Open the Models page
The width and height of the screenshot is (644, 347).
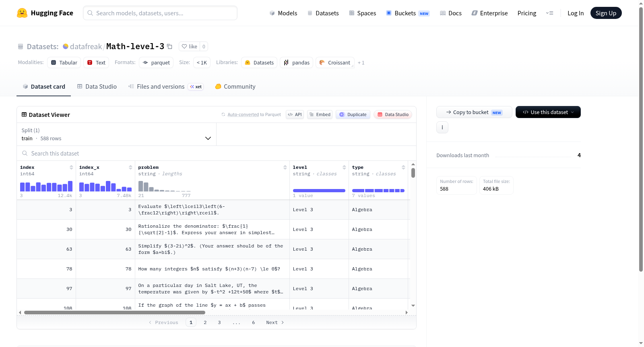283,13
